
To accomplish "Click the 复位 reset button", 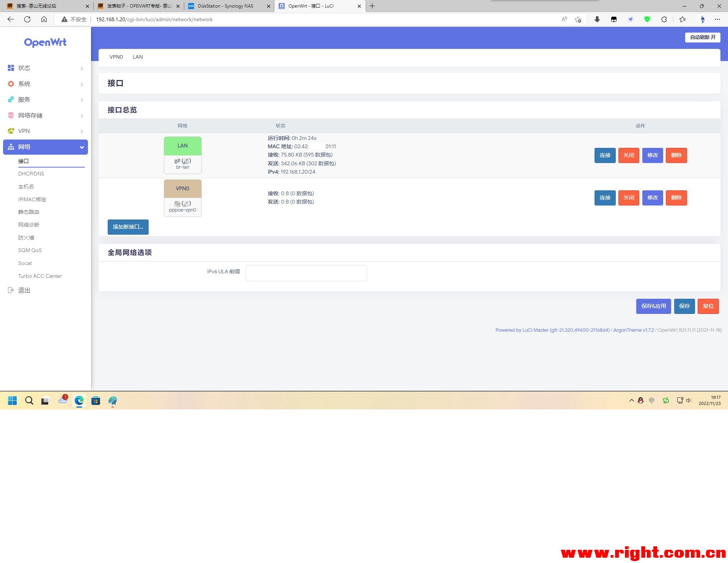I will coord(708,306).
